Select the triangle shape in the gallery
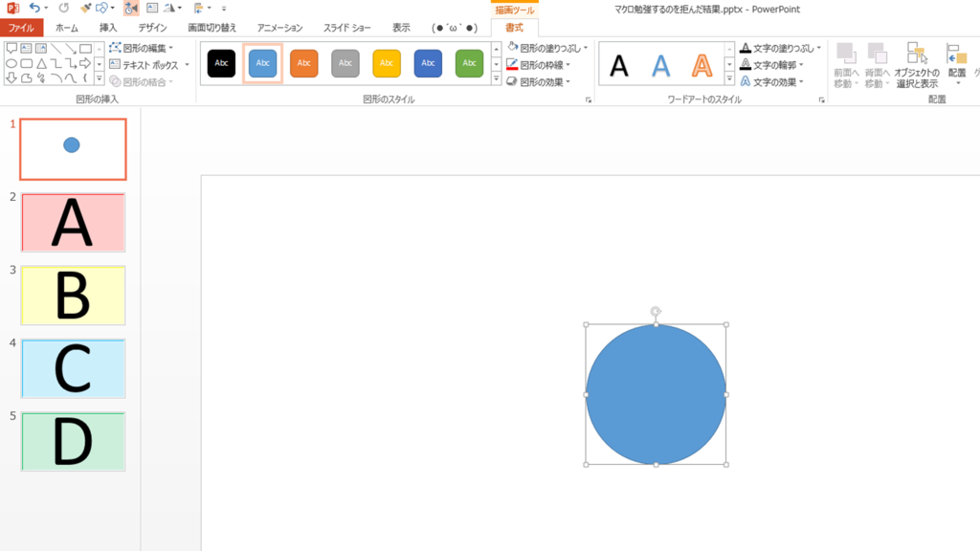This screenshot has height=551, width=980. [x=41, y=64]
